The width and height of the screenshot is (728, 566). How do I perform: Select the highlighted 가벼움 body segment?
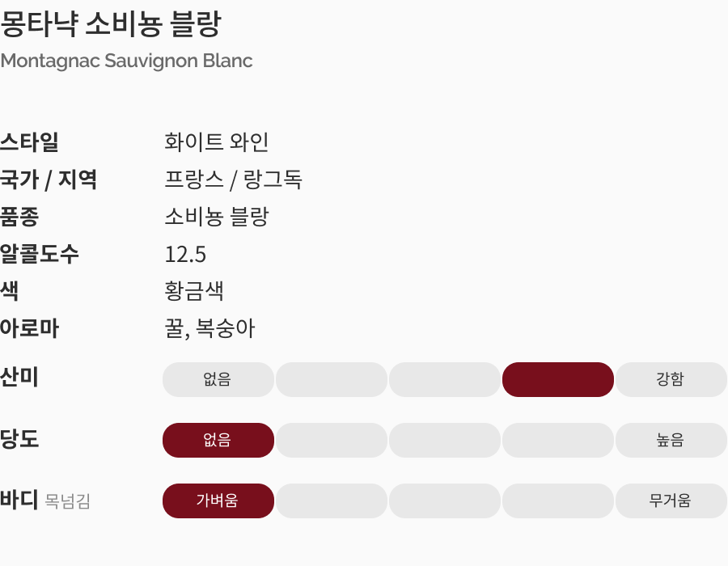218,501
